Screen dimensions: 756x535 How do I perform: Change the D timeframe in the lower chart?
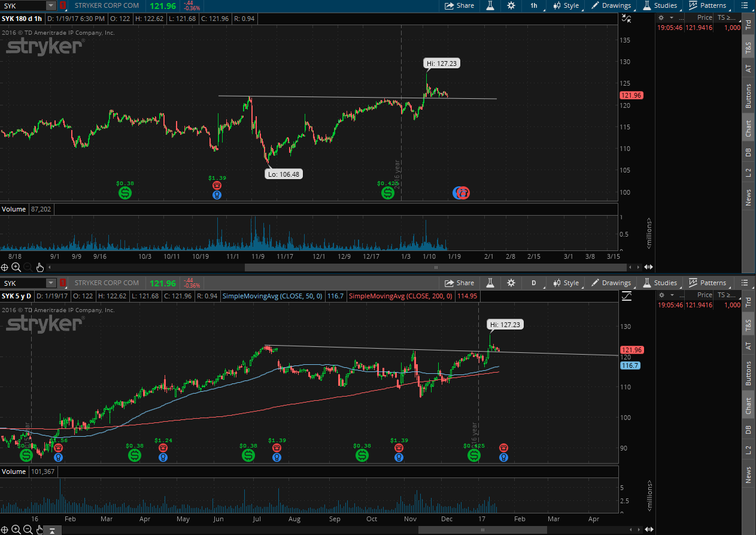coord(533,283)
